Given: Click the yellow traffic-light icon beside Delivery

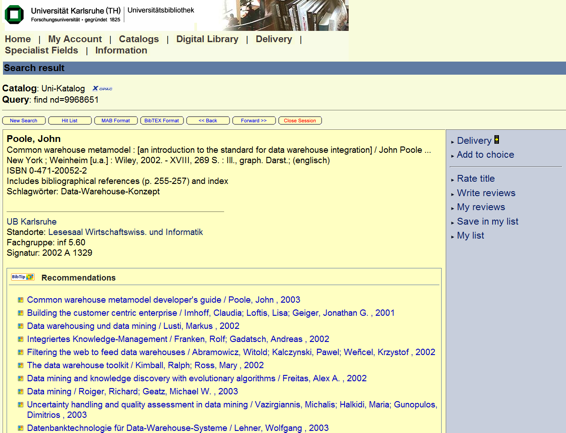Looking at the screenshot, I should [497, 140].
